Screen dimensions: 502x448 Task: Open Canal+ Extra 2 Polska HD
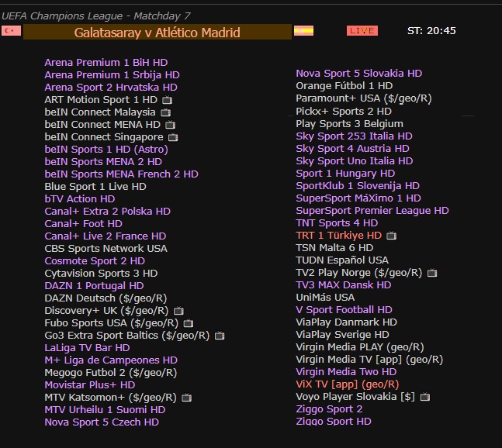pyautogui.click(x=108, y=212)
